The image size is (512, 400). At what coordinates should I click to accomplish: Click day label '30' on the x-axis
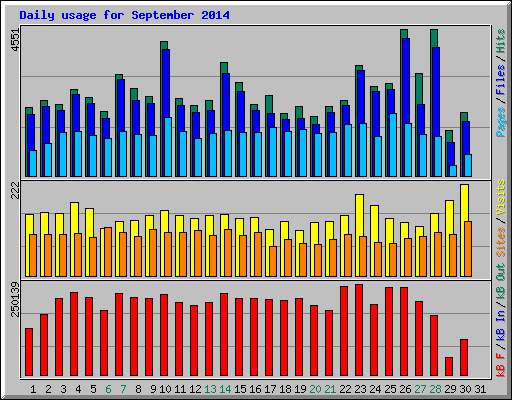pyautogui.click(x=465, y=389)
